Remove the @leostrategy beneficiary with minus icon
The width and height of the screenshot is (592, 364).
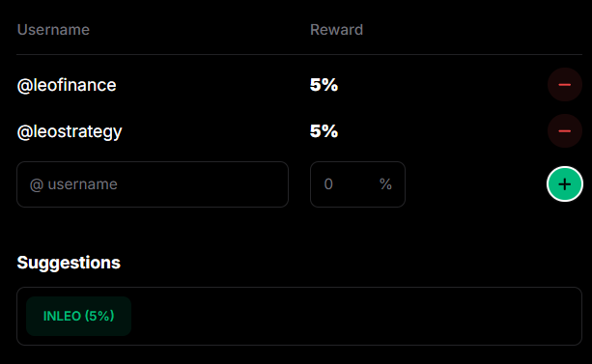point(564,131)
